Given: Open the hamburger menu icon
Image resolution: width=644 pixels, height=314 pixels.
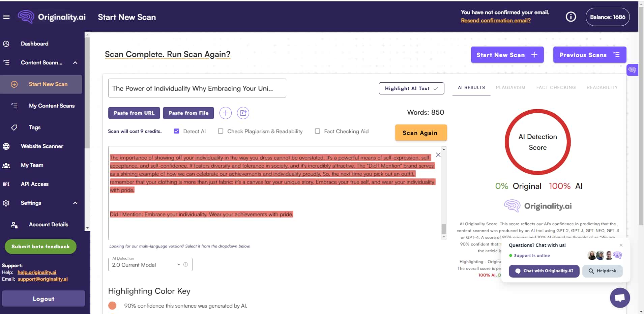Looking at the screenshot, I should click(x=6, y=17).
